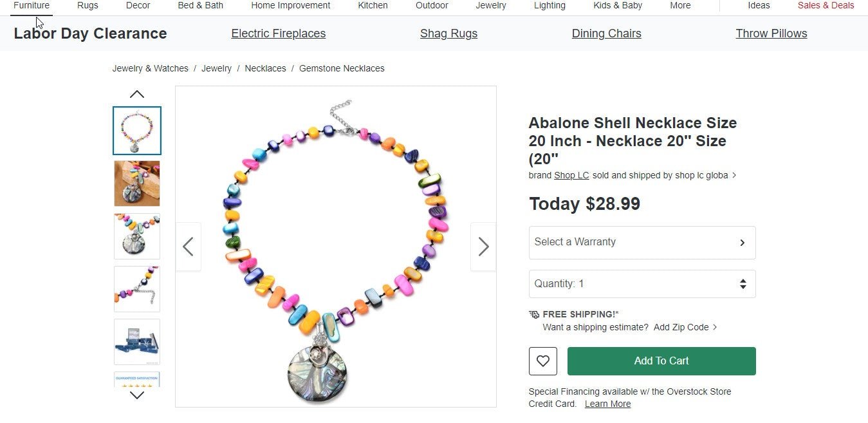Viewport: 868px width, 423px height.
Task: Visit the Shag Rugs clearance link
Action: point(448,33)
